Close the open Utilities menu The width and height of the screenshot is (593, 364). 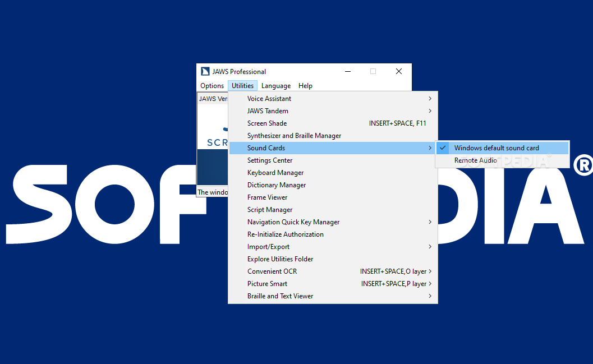point(242,86)
